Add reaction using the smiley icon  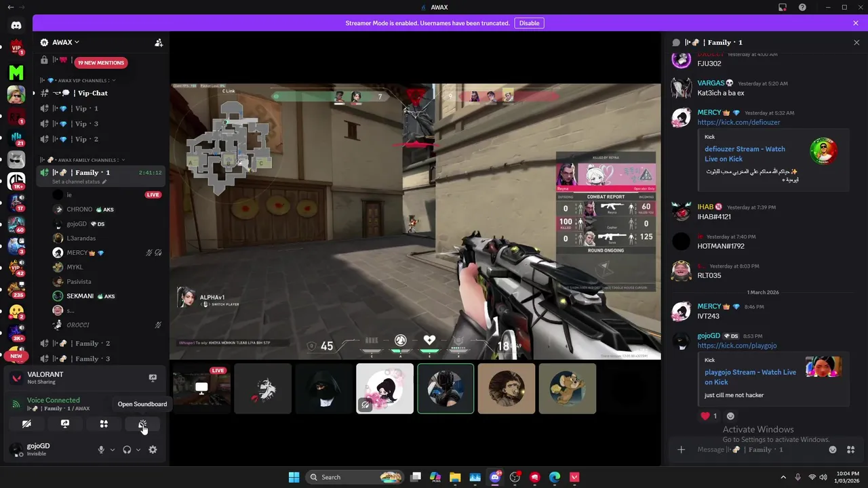click(x=730, y=416)
